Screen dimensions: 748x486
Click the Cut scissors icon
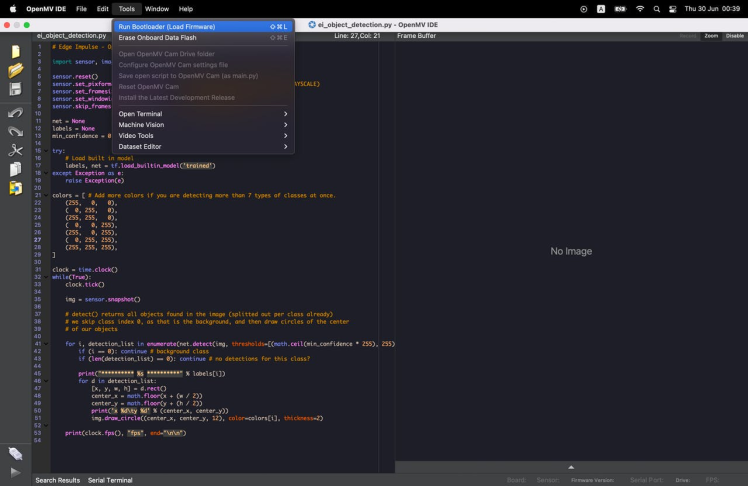pos(15,150)
